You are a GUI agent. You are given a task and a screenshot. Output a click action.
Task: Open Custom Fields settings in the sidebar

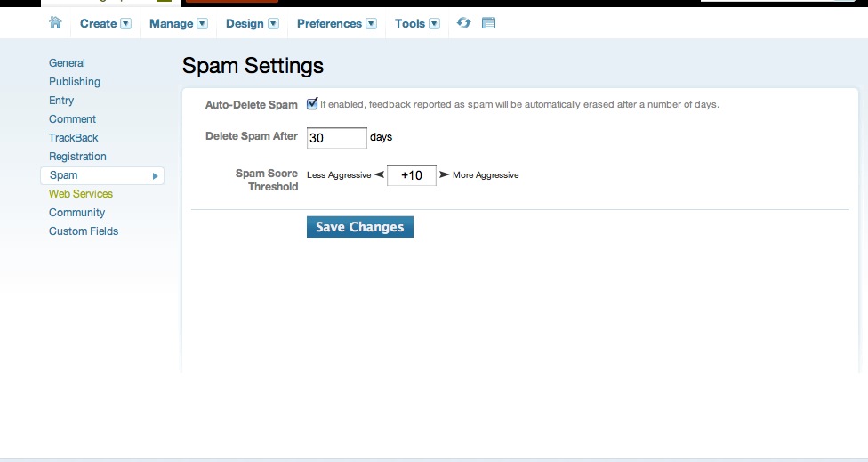coord(84,231)
